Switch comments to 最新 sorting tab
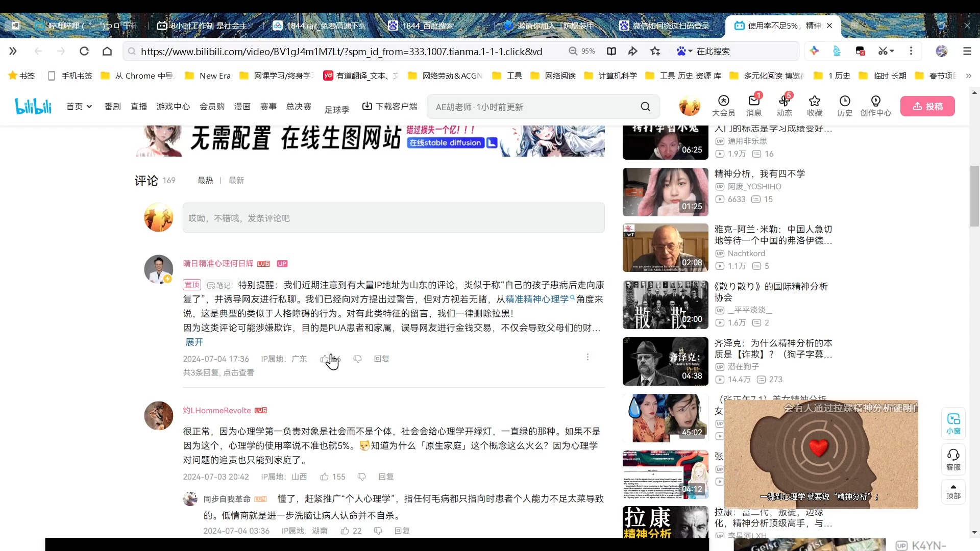 (235, 180)
